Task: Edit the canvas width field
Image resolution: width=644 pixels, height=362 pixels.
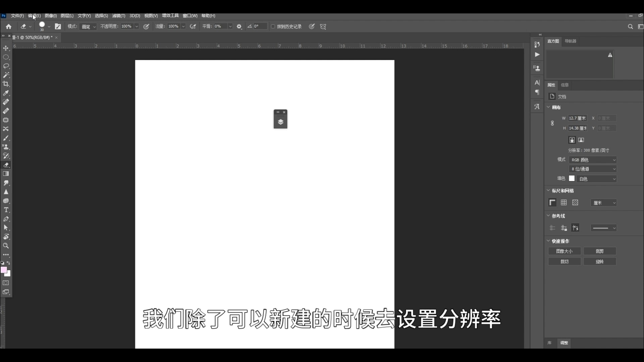Action: tap(578, 118)
